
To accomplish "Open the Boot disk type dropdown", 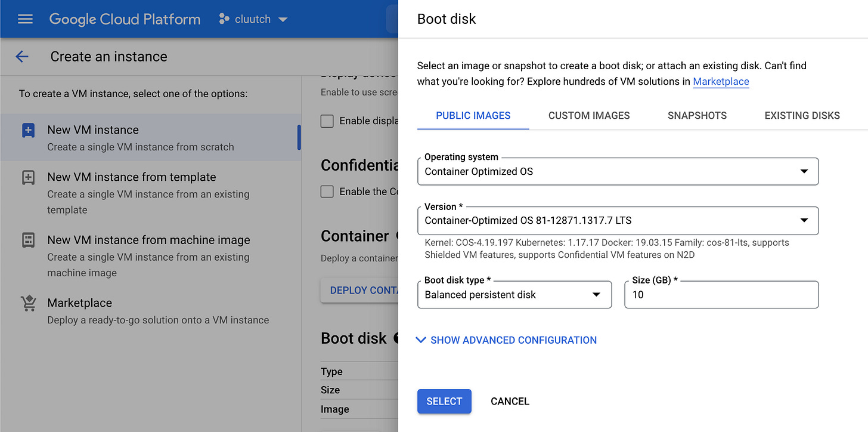I will [x=514, y=295].
